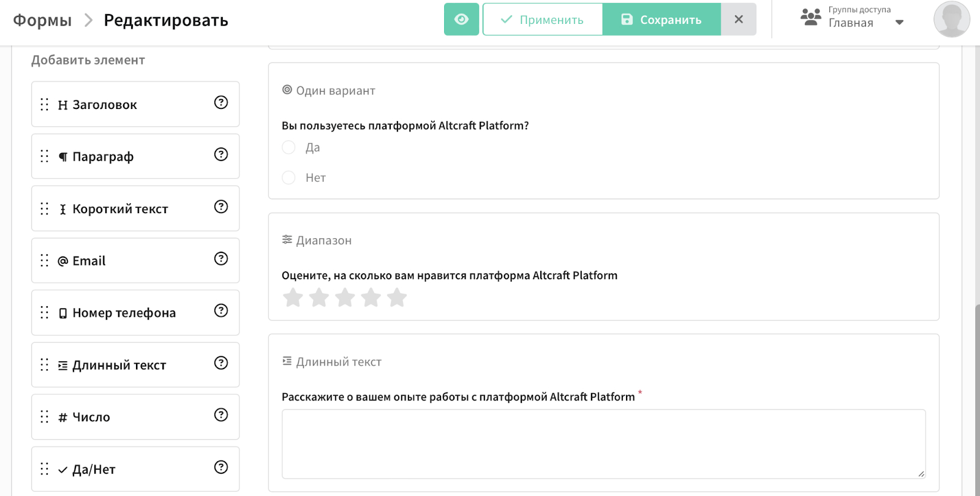Click help icon next to Число
This screenshot has width=980, height=496.
pos(221,415)
